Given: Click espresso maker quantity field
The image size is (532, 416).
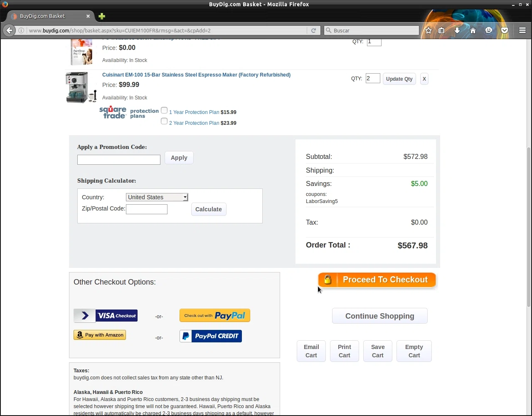Looking at the screenshot, I should 373,78.
